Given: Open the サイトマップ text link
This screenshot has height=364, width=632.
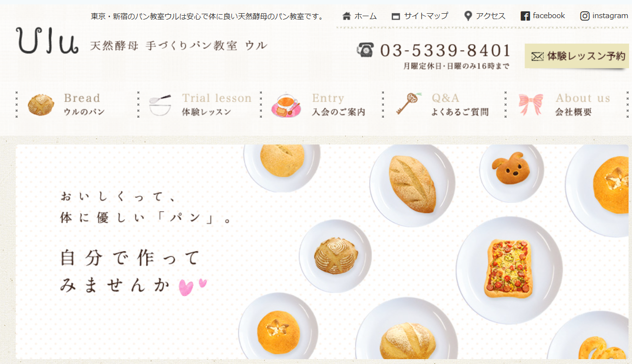Looking at the screenshot, I should click(426, 16).
